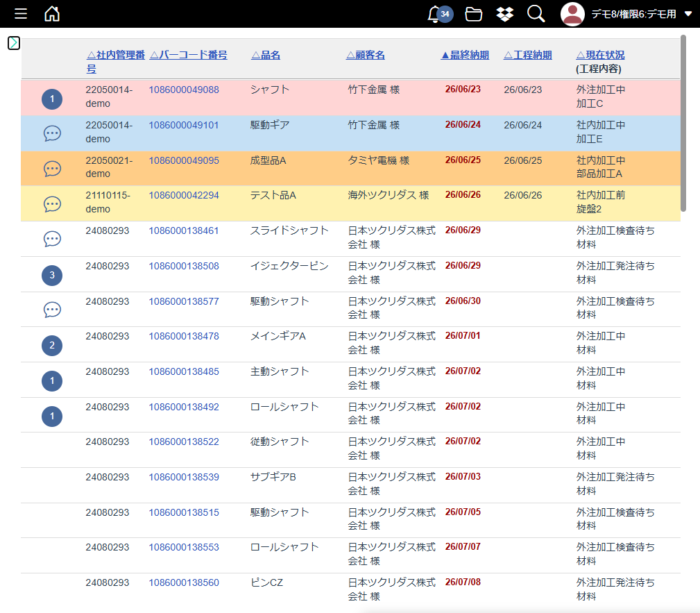
Task: Open barcode link 1086000138560
Action: point(184,582)
